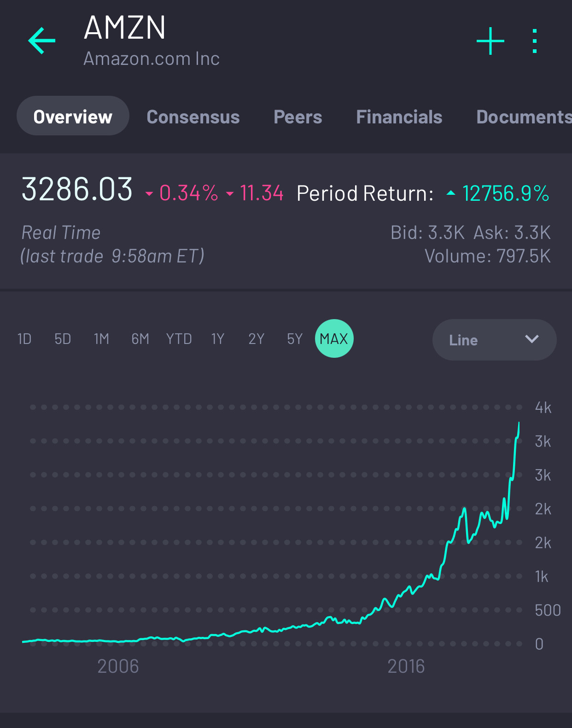Viewport: 572px width, 728px height.
Task: Tap the Bid: 3.3K value
Action: [x=427, y=233]
